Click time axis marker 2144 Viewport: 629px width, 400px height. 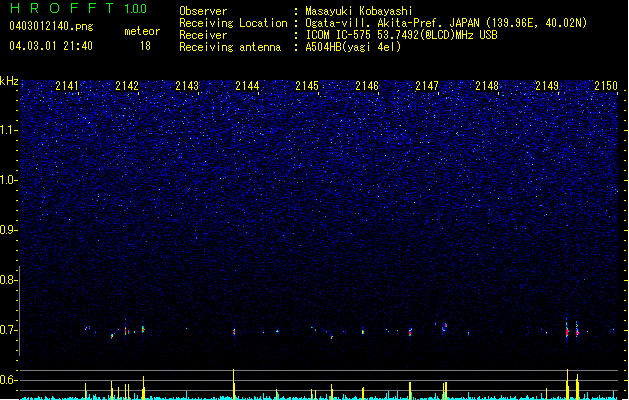click(247, 86)
